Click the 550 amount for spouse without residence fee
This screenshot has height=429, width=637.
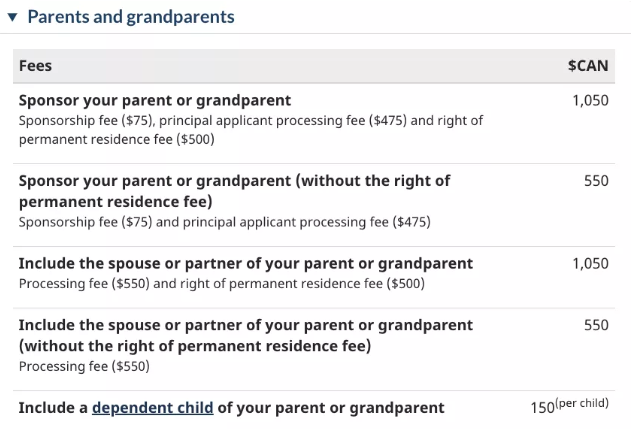[x=596, y=326]
